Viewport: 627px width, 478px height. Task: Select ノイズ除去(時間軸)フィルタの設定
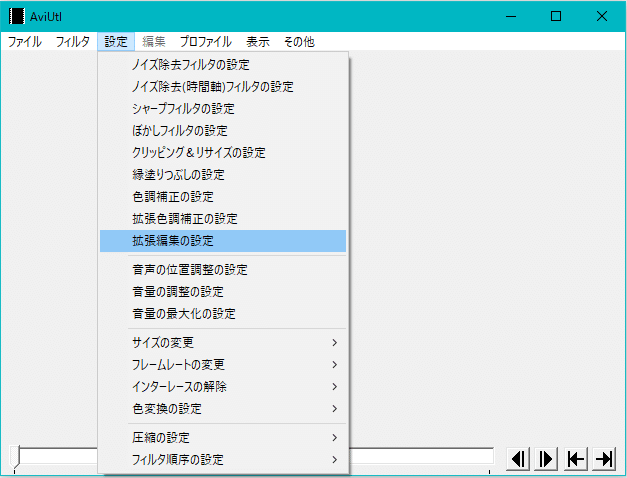tap(223, 87)
